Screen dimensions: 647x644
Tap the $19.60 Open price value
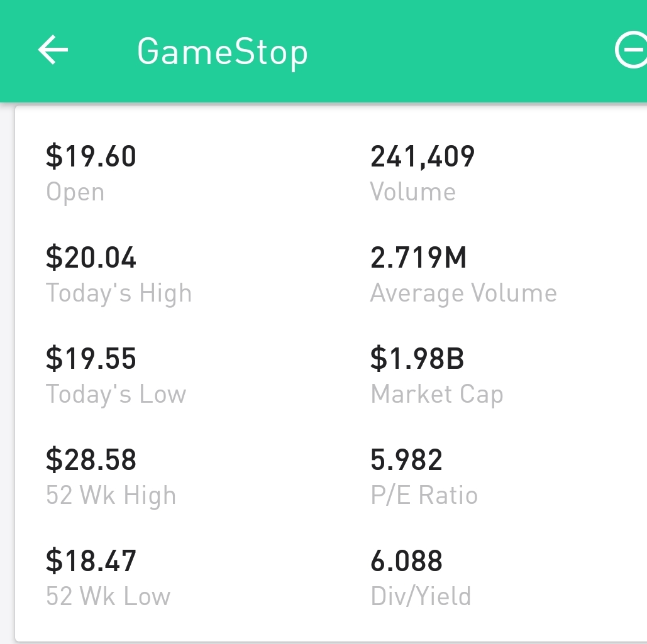tap(91, 156)
